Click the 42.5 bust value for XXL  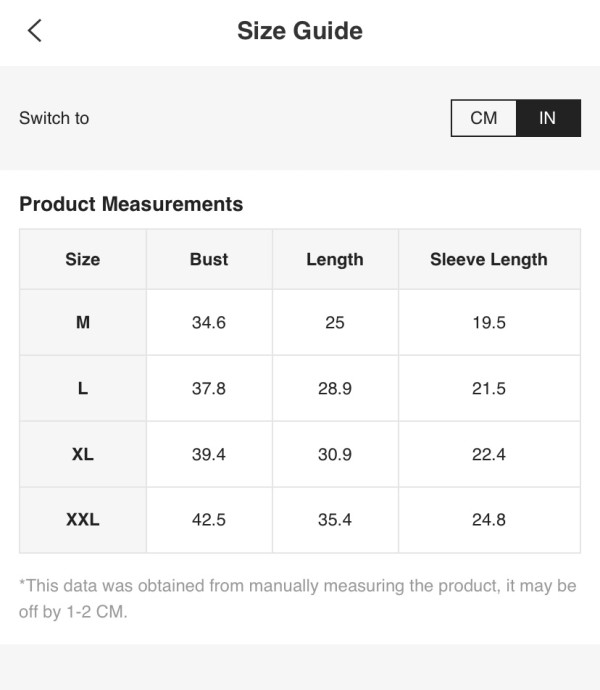coord(209,520)
